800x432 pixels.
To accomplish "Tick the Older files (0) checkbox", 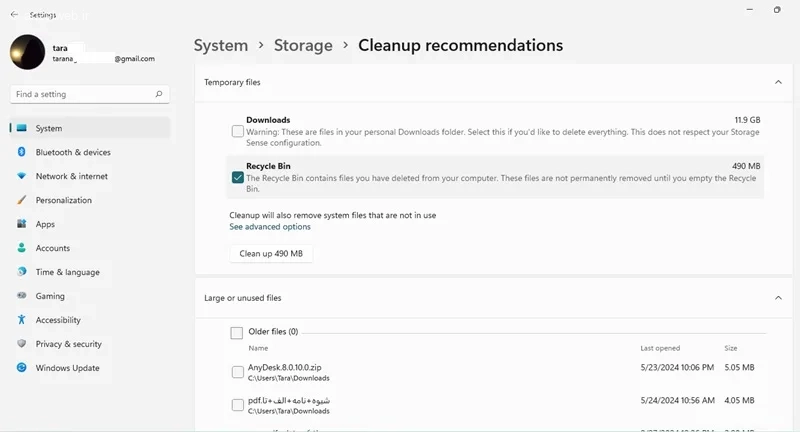I will pos(237,333).
